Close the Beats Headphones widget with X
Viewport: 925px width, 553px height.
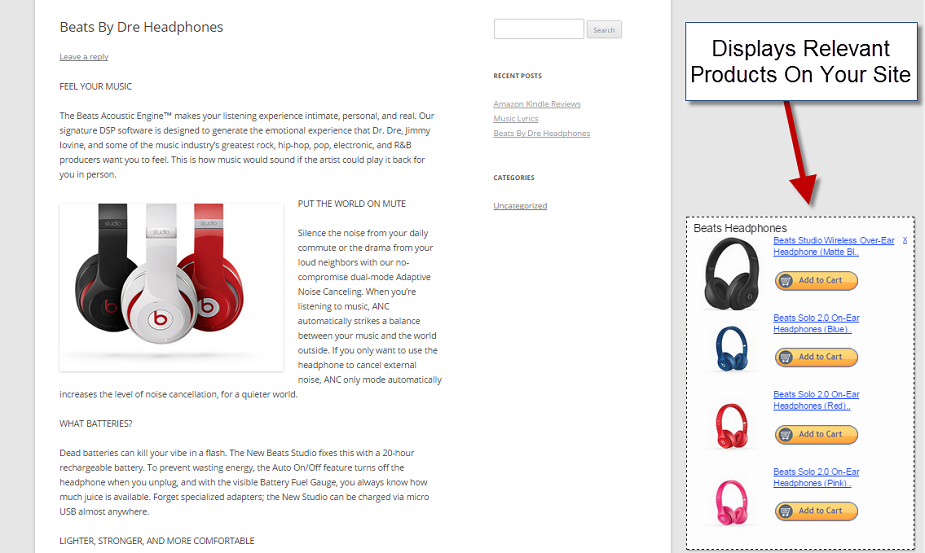[x=905, y=240]
